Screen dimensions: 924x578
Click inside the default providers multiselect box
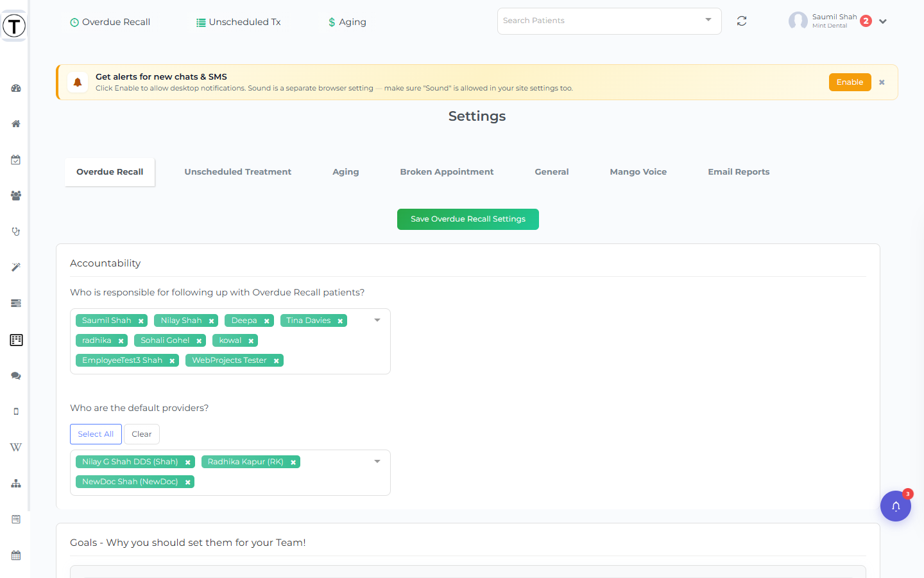click(230, 473)
